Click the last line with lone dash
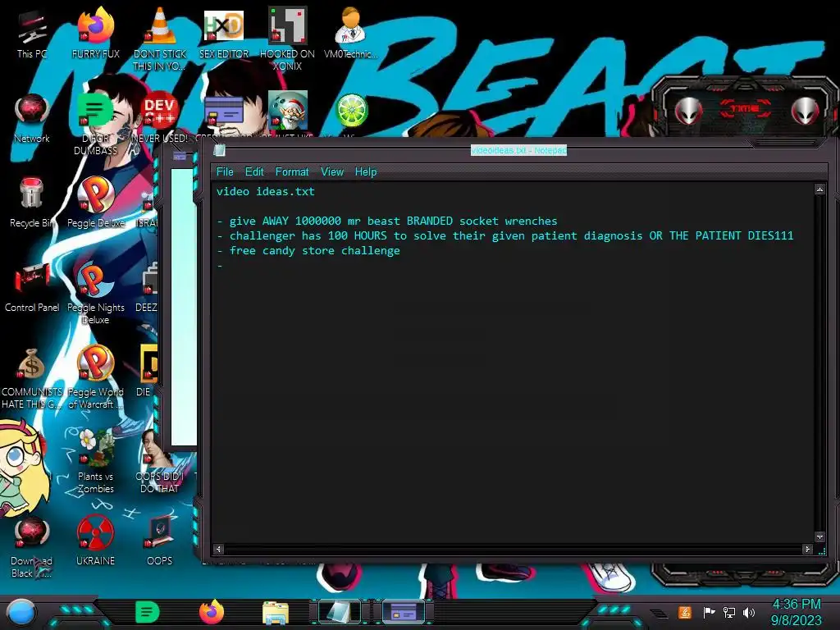This screenshot has width=840, height=630. pos(220,266)
